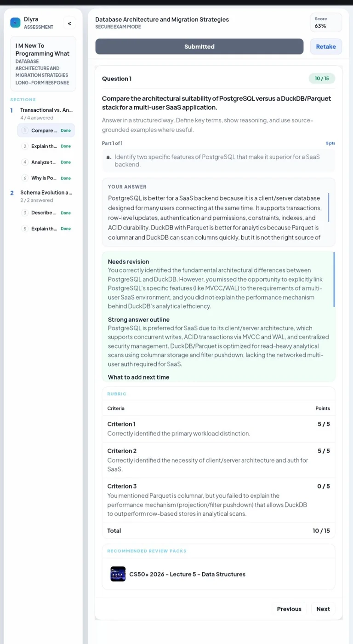Click the 'Strong answer outline' heading

[139, 319]
